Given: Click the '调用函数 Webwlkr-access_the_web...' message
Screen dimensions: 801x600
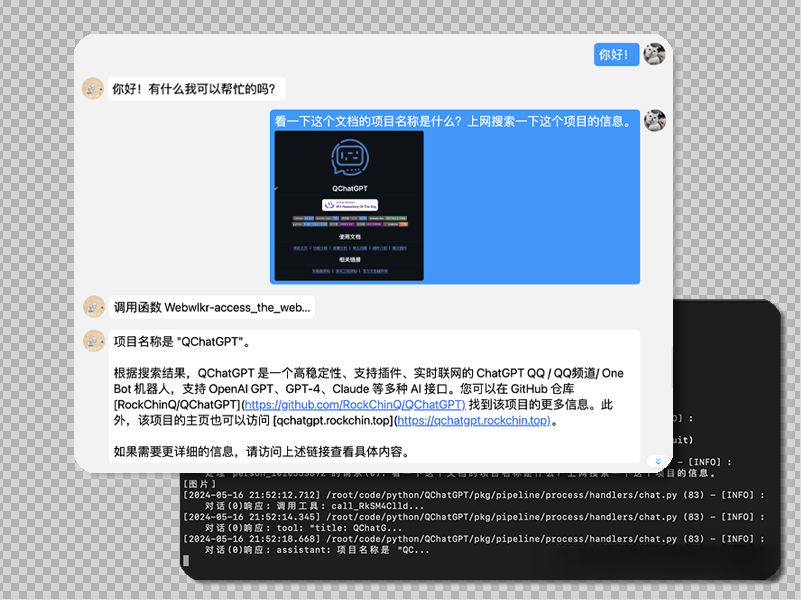Looking at the screenshot, I should click(211, 307).
